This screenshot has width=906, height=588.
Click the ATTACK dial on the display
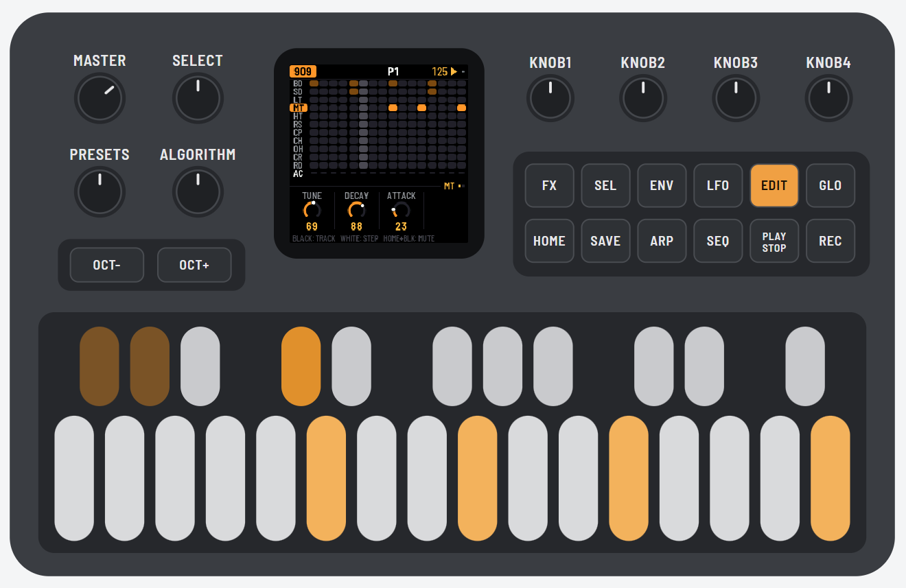401,209
